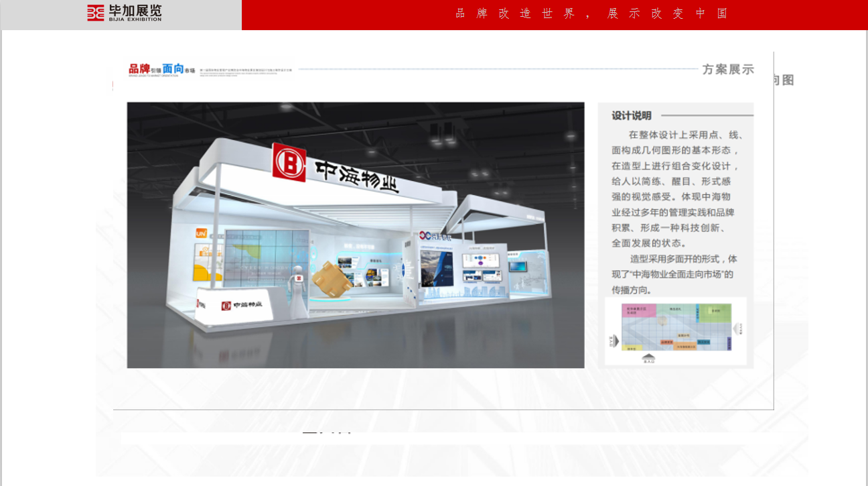Click the 毕加展览 company name text
Screen dimensions: 868x486
click(x=135, y=11)
